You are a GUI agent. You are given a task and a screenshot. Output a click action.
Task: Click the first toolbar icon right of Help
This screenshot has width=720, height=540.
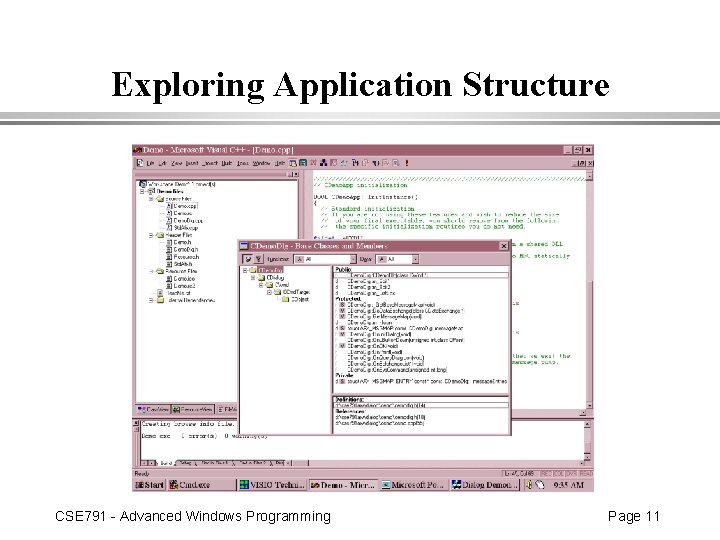pos(293,163)
